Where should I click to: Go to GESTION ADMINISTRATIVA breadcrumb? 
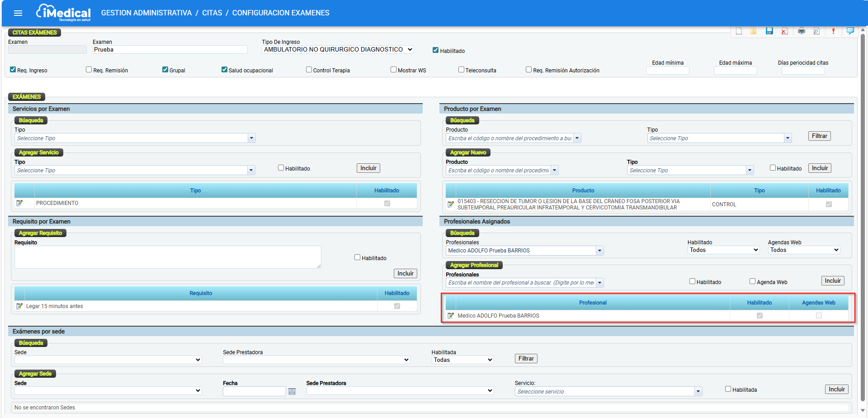point(146,13)
